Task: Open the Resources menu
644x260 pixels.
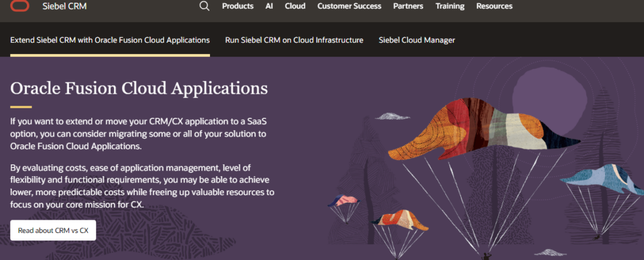Action: click(x=494, y=6)
